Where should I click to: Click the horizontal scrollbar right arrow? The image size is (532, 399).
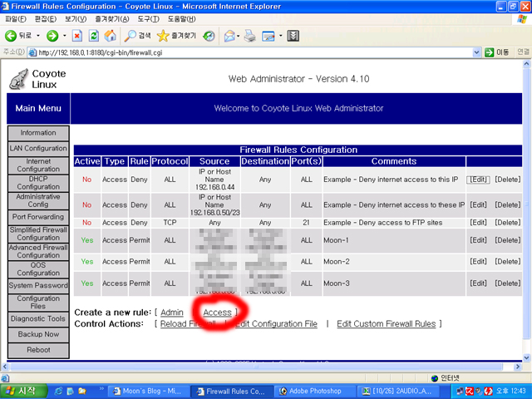pyautogui.click(x=518, y=367)
